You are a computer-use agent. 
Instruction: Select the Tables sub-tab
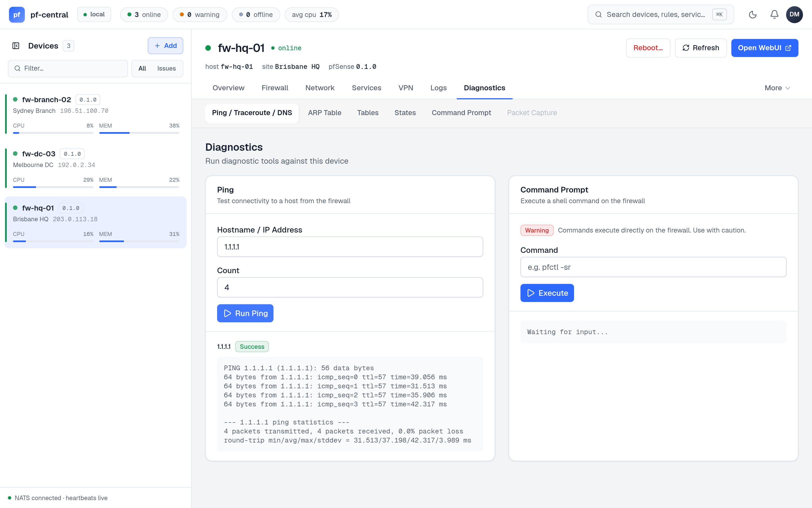point(368,113)
